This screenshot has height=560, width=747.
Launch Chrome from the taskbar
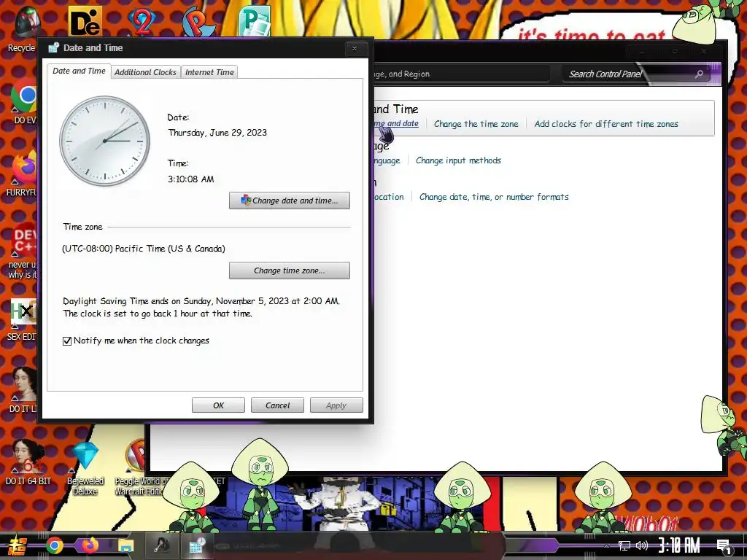[54, 545]
